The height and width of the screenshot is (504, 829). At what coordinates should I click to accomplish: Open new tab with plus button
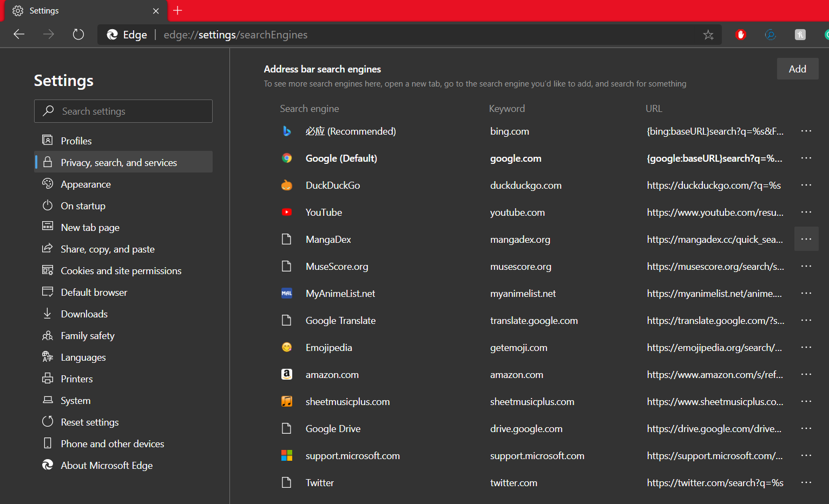[x=177, y=10]
